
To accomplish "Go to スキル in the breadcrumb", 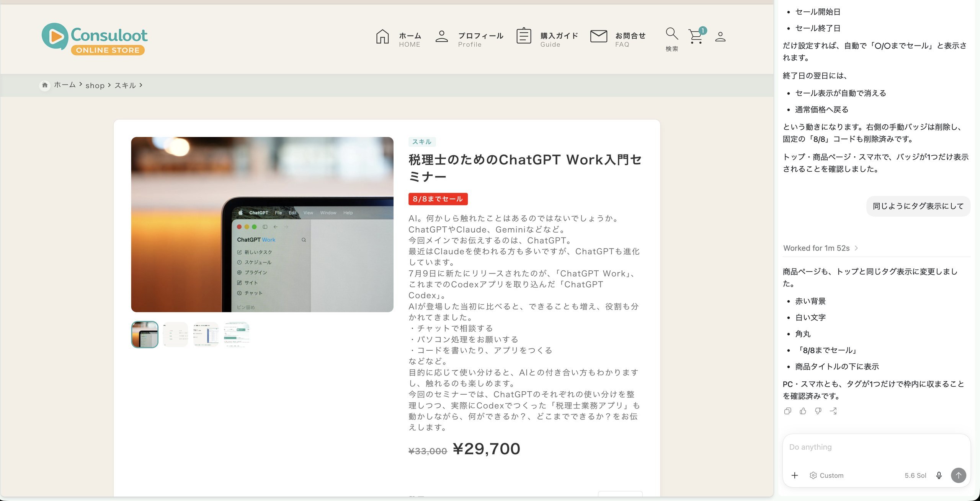I will [x=125, y=85].
